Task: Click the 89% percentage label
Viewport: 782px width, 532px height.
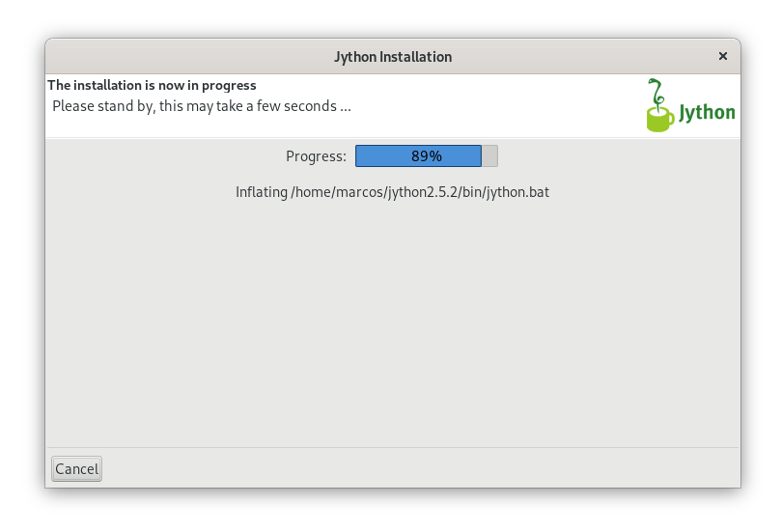Action: click(427, 156)
